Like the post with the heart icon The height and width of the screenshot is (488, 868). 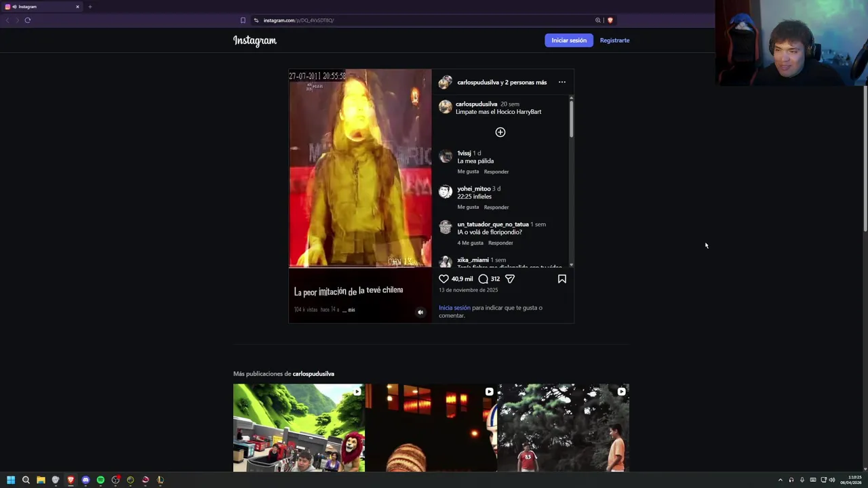tap(443, 279)
